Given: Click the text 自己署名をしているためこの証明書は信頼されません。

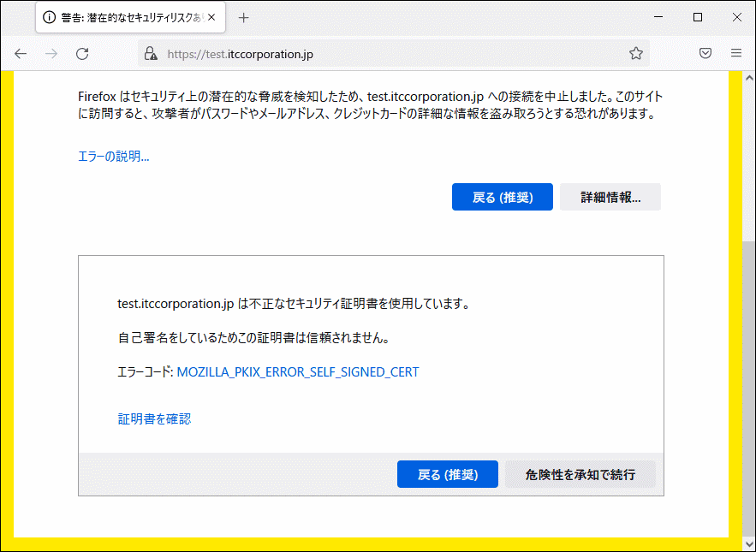Looking at the screenshot, I should click(253, 338).
